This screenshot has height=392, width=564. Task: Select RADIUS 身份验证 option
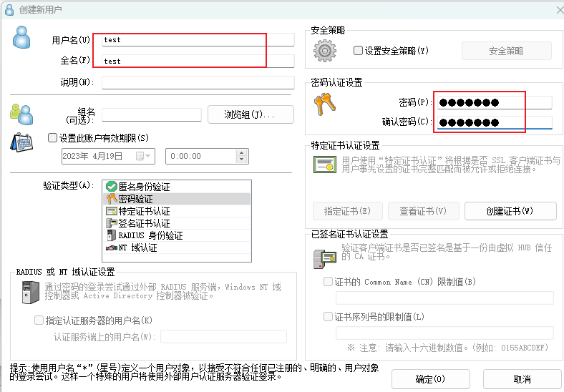(x=150, y=235)
